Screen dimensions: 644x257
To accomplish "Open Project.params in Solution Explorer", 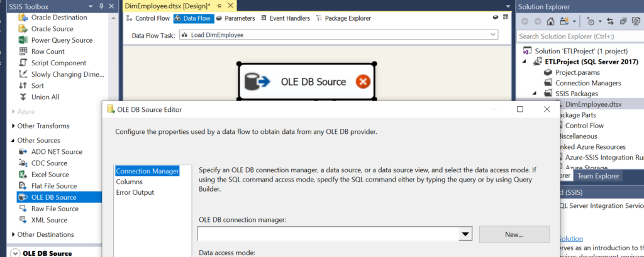I will pyautogui.click(x=577, y=72).
